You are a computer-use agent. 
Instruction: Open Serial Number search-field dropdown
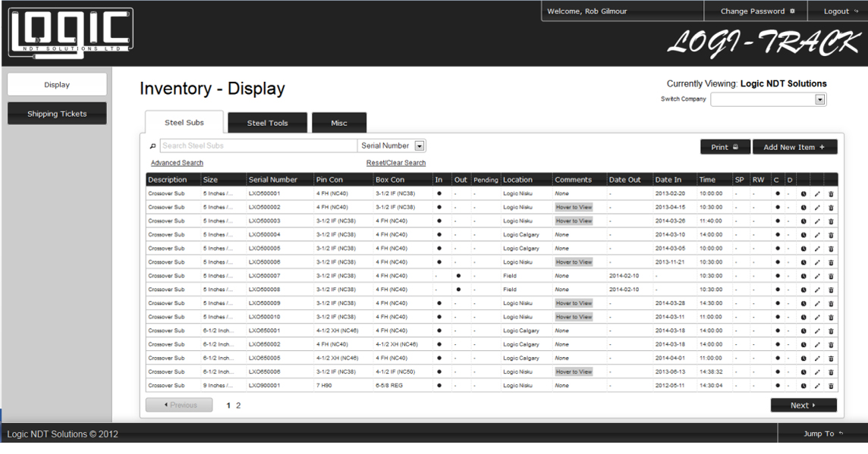pyautogui.click(x=420, y=146)
